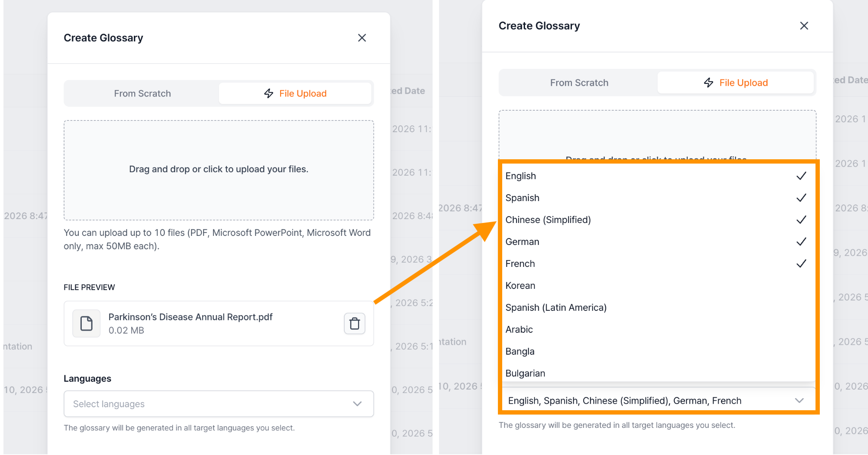Delete the Parkinson's Disease Annual Report file
868x455 pixels.
355,324
